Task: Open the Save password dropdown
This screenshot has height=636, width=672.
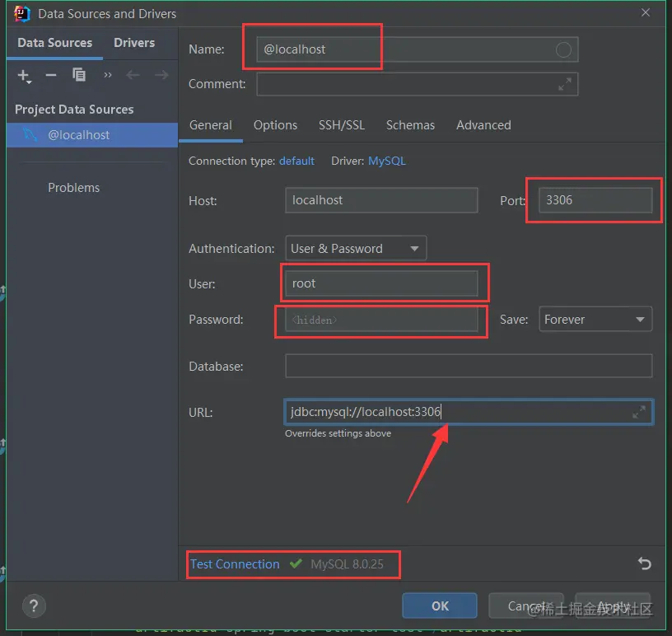Action: (x=595, y=319)
